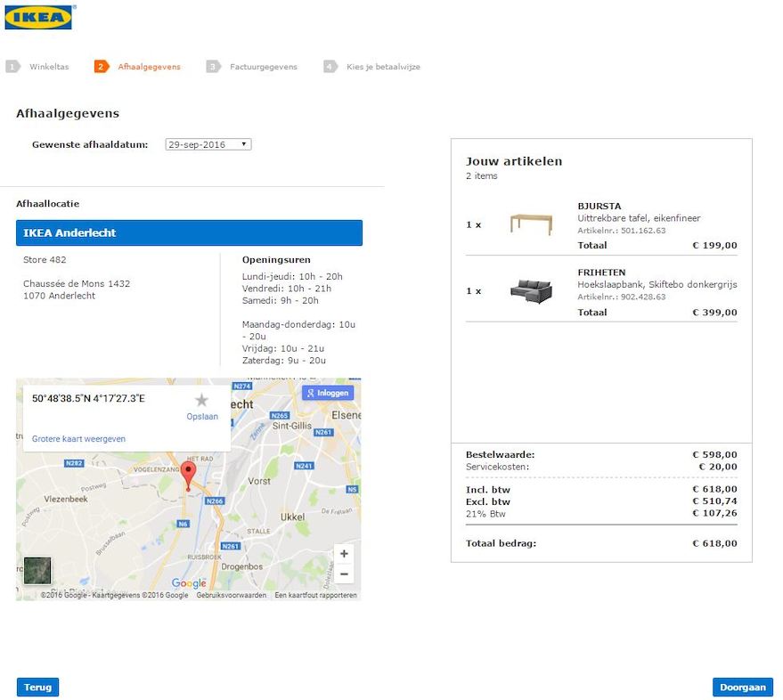This screenshot has height=700, width=783.
Task: Click Artikelnr. 902.428.63 text
Action: (x=621, y=297)
